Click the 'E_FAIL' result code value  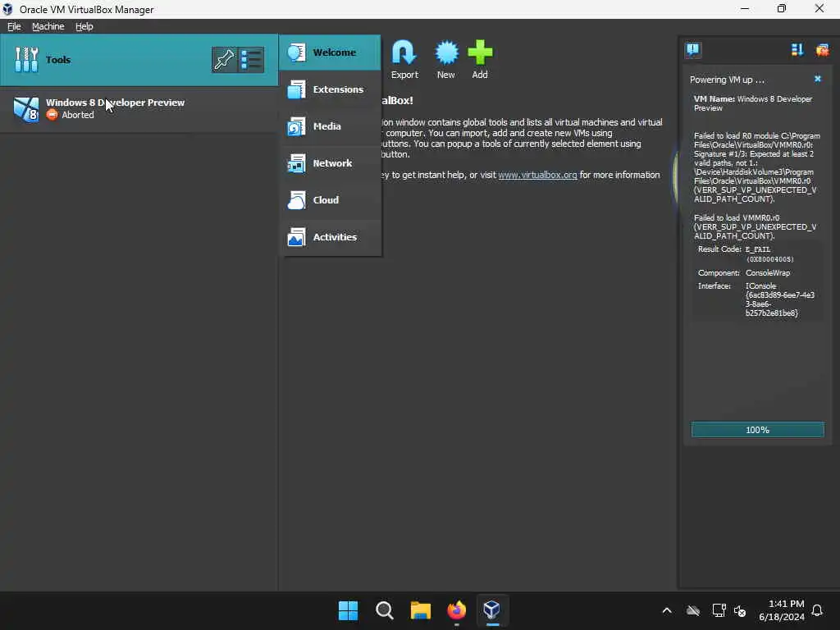click(758, 249)
